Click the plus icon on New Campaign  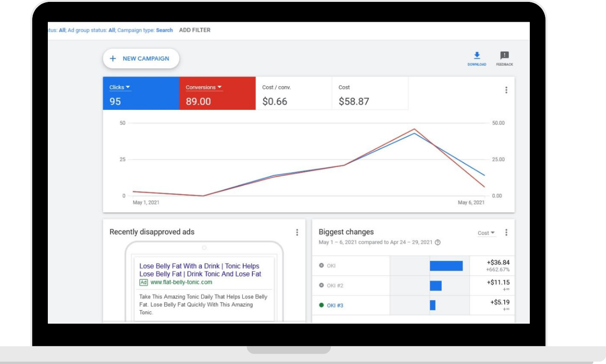(113, 58)
